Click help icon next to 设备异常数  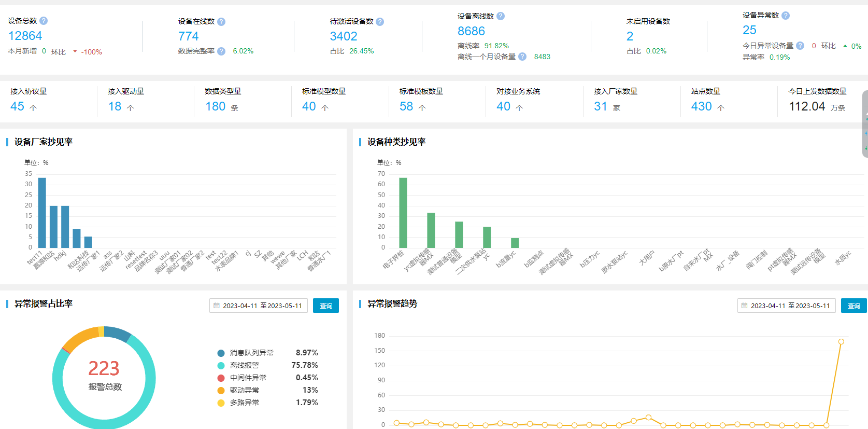[x=786, y=16]
